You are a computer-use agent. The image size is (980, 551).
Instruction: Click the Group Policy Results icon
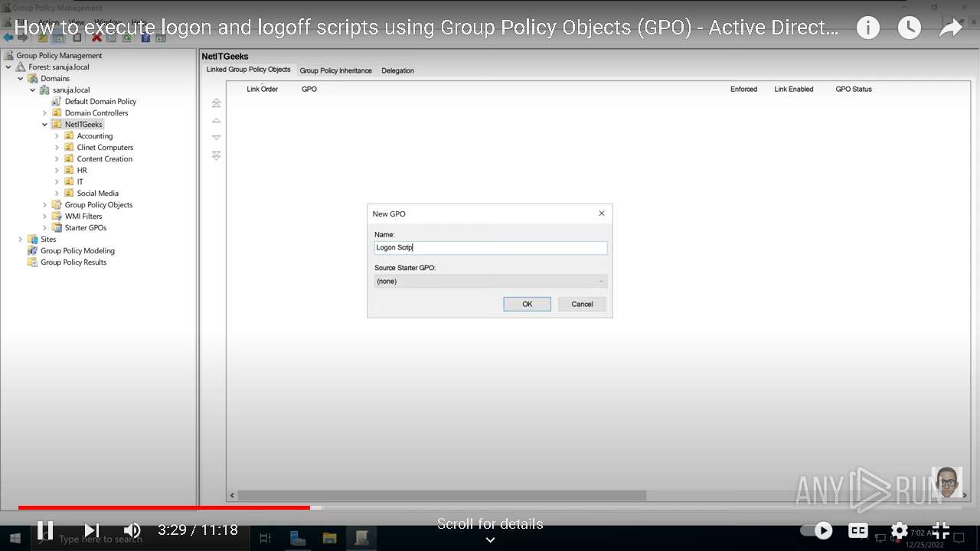(x=33, y=262)
